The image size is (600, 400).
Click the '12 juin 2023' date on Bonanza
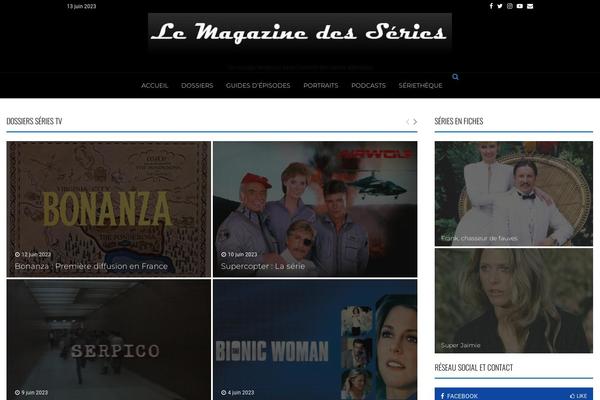(x=33, y=255)
